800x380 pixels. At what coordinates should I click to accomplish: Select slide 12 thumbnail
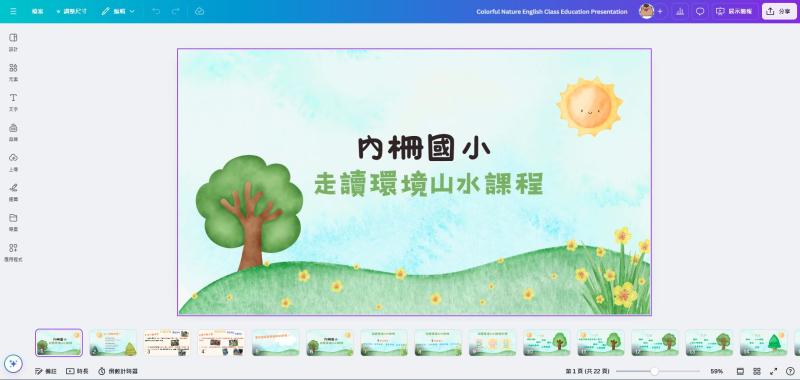(655, 342)
